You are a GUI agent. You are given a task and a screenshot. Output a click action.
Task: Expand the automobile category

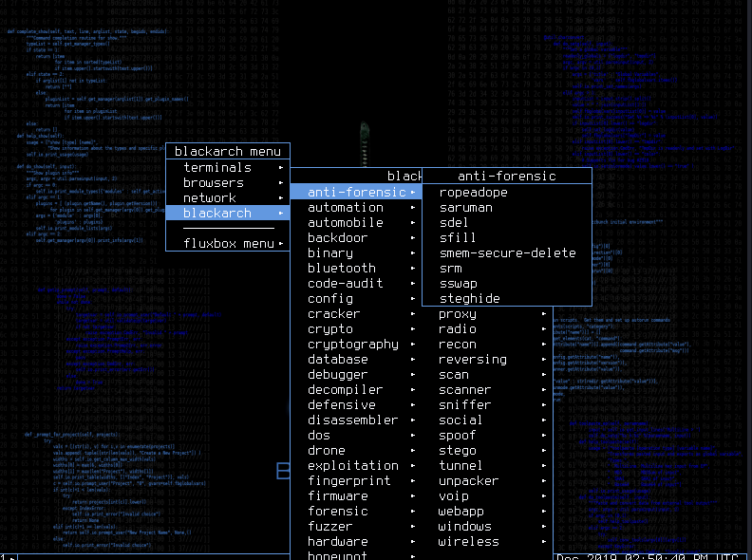(356, 223)
